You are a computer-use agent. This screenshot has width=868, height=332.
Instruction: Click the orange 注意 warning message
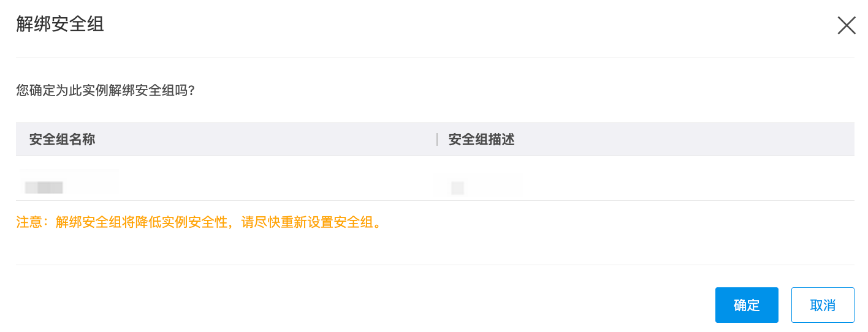click(x=200, y=222)
